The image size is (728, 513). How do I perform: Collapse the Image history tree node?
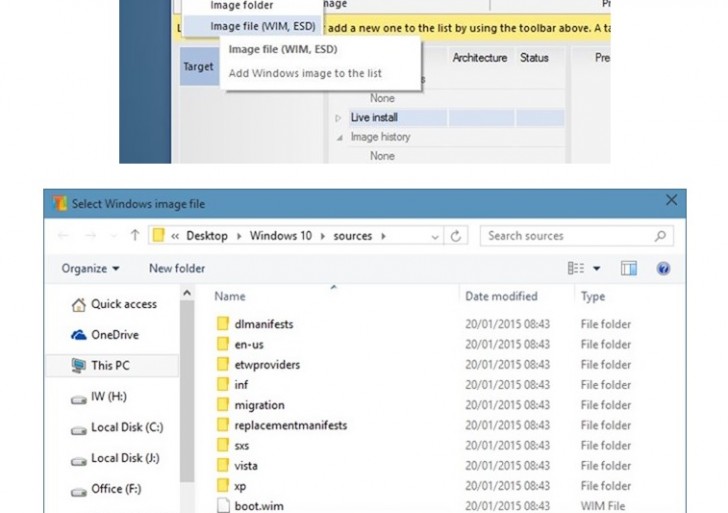339,137
